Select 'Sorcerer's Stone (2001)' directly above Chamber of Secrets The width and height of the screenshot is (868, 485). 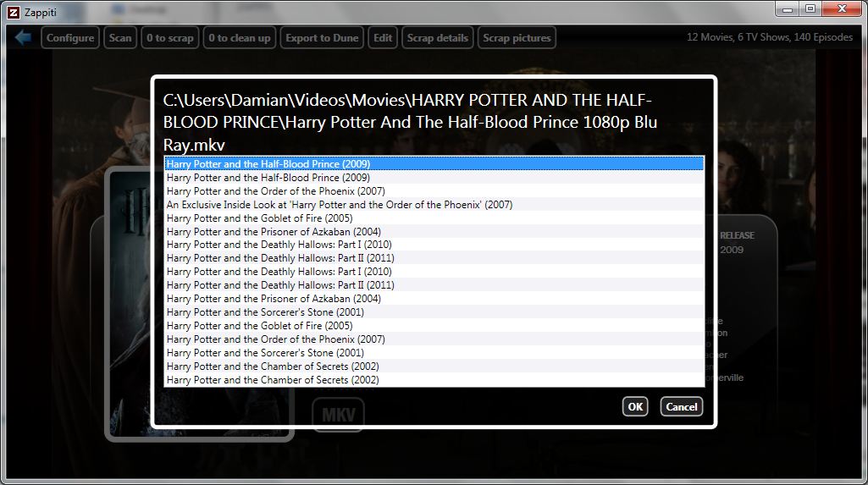point(434,353)
